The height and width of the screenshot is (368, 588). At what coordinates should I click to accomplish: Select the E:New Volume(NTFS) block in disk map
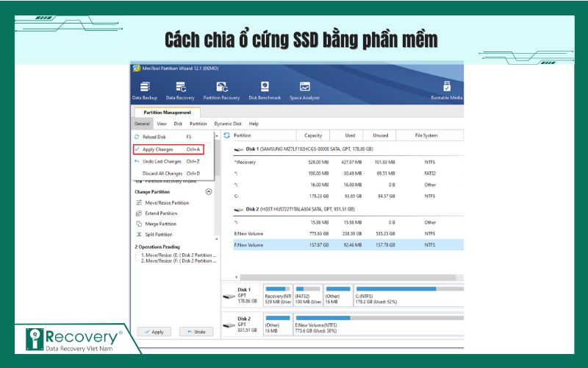379,325
